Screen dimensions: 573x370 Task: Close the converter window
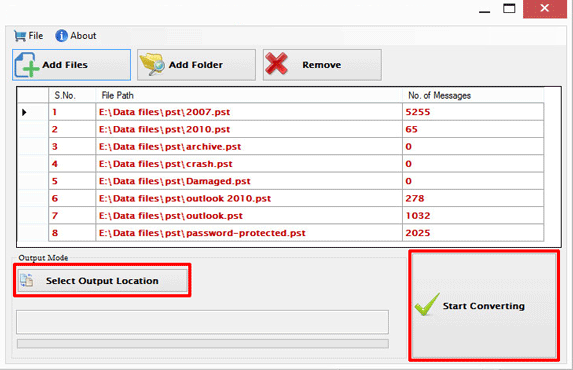pyautogui.click(x=544, y=9)
